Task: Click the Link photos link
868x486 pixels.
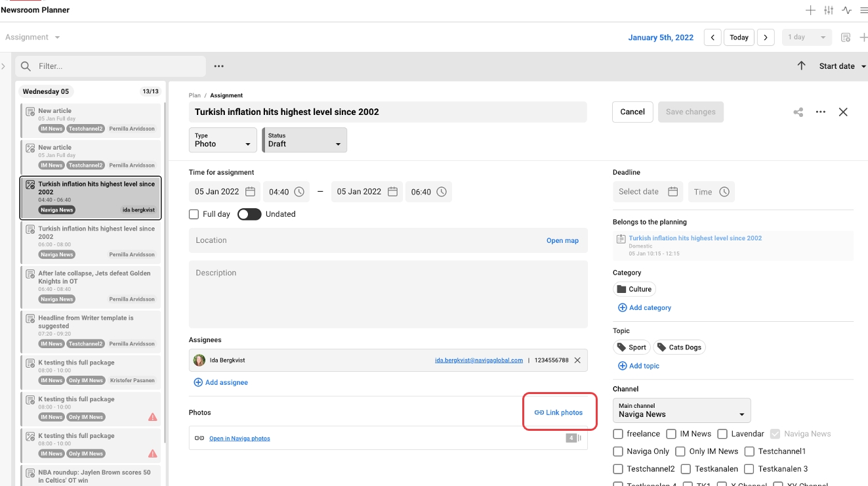Action: pos(558,412)
